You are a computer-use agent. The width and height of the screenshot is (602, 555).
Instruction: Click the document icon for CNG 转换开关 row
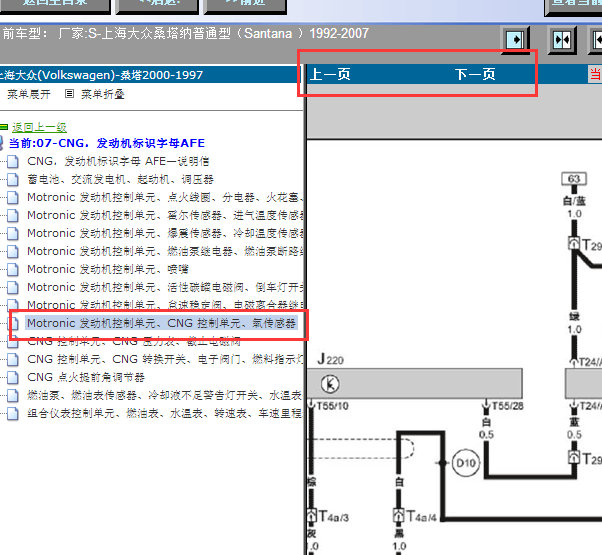click(13, 360)
